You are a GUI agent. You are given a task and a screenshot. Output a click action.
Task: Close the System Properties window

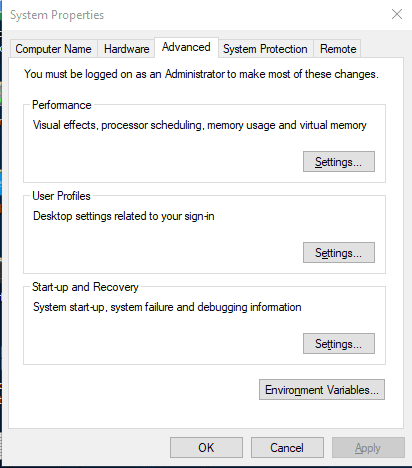pos(397,14)
